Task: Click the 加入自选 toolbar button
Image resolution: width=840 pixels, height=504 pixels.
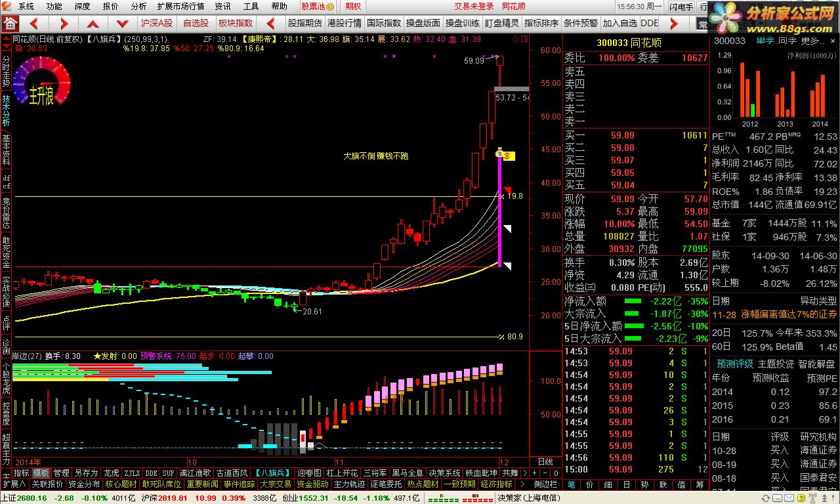Action: click(x=620, y=23)
